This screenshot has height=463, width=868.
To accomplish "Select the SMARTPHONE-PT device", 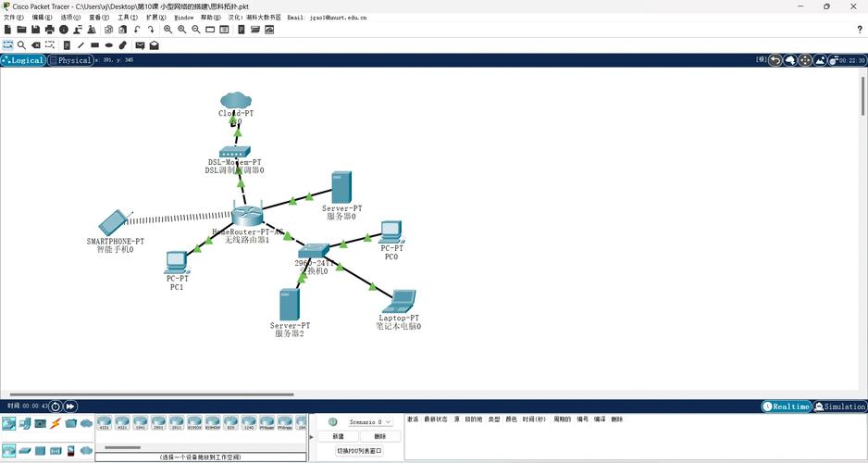I will [x=115, y=222].
